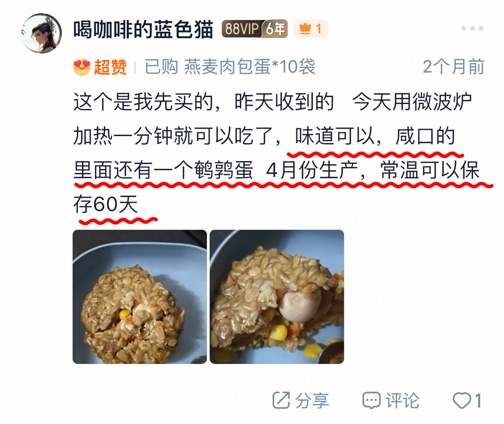504x424 pixels.
Task: Tap the heart-eyes 超赞 emoji icon
Action: coord(82,67)
